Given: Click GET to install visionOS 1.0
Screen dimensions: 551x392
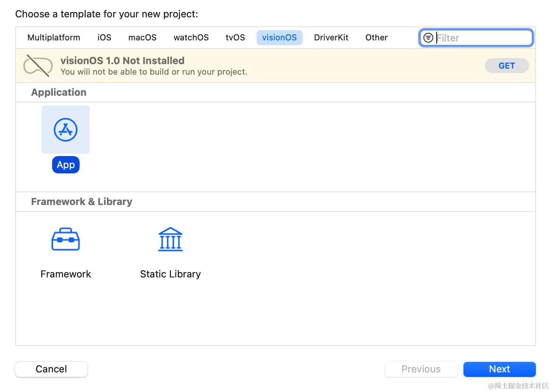Looking at the screenshot, I should 506,66.
